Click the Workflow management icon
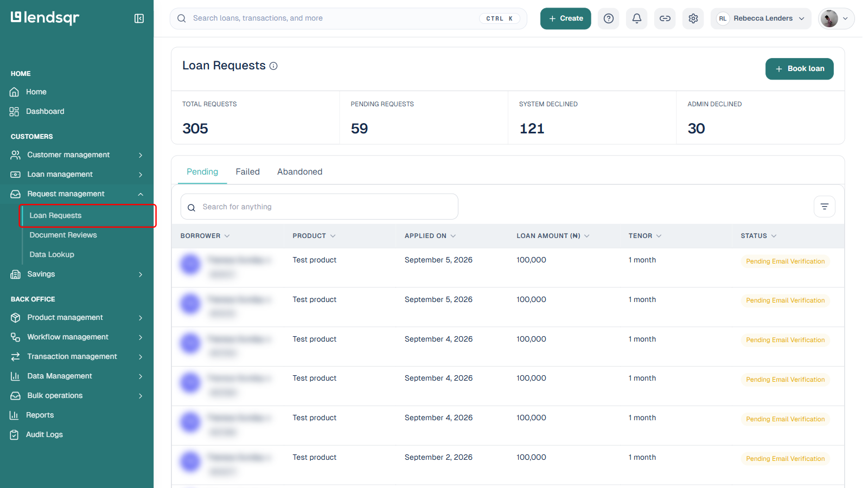The image size is (868, 488). pos(16,337)
